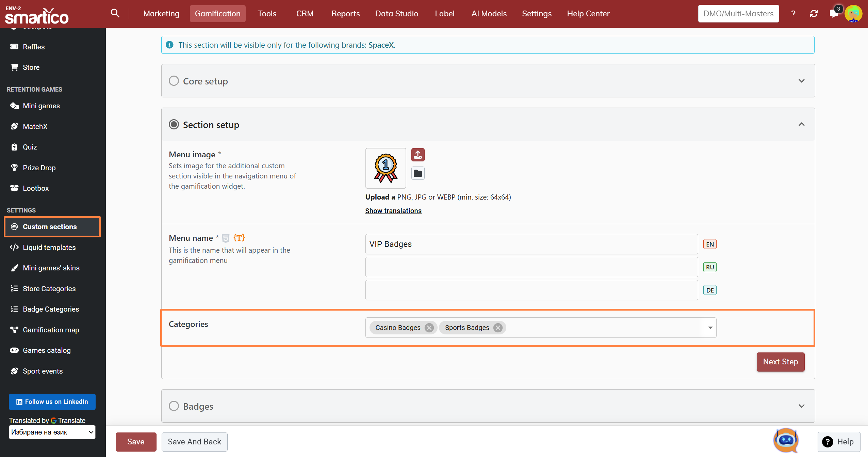868x457 pixels.
Task: Click the RU menu name field
Action: tap(531, 267)
